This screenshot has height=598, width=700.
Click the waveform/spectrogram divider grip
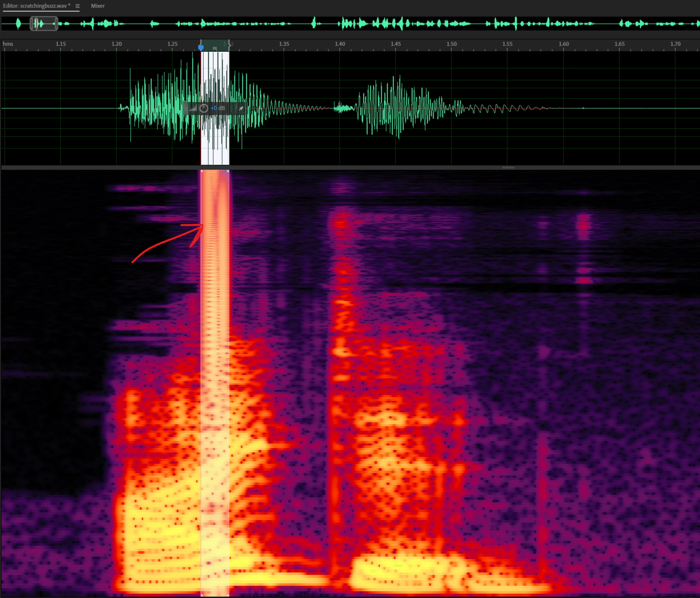(x=508, y=168)
